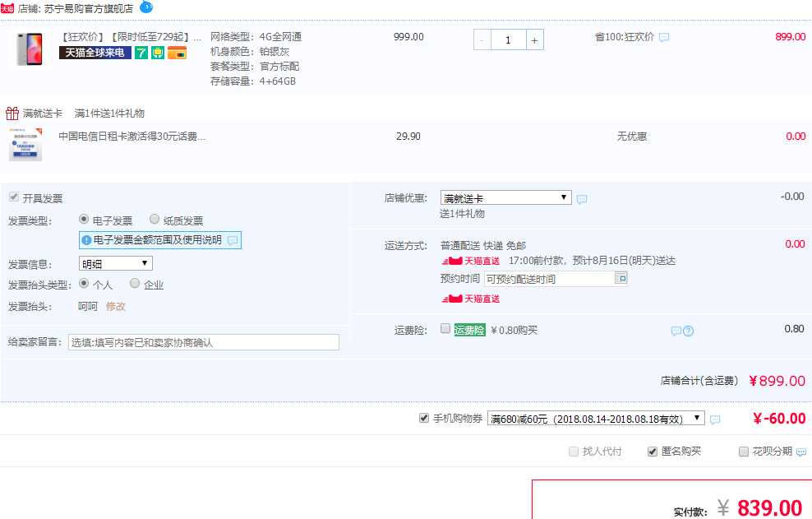Open the 【狂欢价】【限时低至729起】 product title
Image resolution: width=812 pixels, height=519 pixels.
click(131, 37)
